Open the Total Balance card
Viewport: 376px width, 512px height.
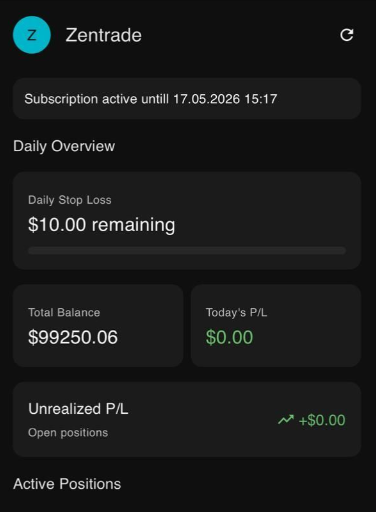(98, 326)
